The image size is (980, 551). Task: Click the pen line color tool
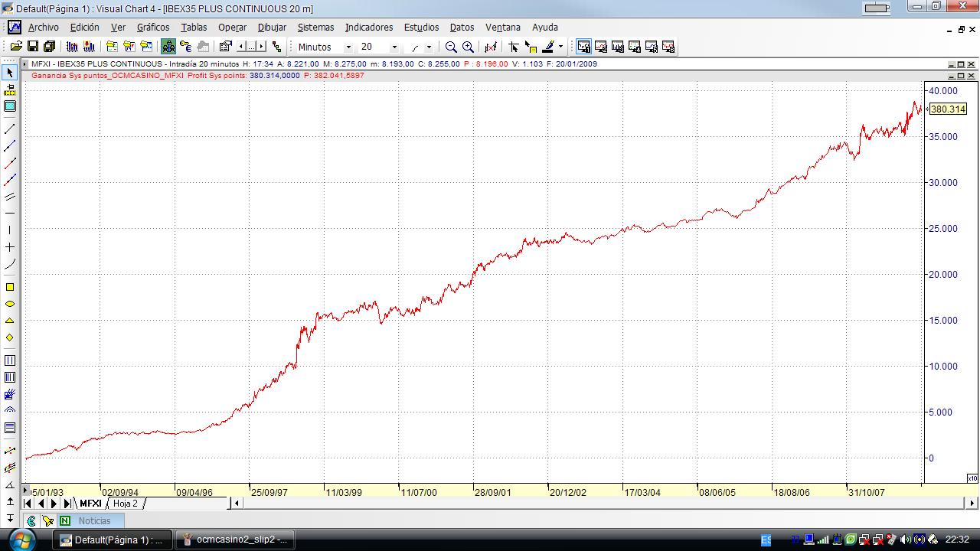[x=548, y=47]
